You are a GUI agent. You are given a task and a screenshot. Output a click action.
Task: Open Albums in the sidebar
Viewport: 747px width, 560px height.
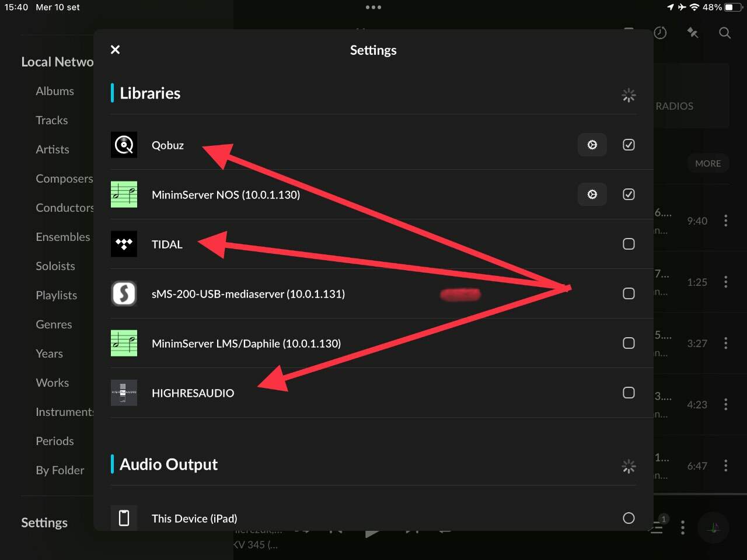[x=55, y=91]
